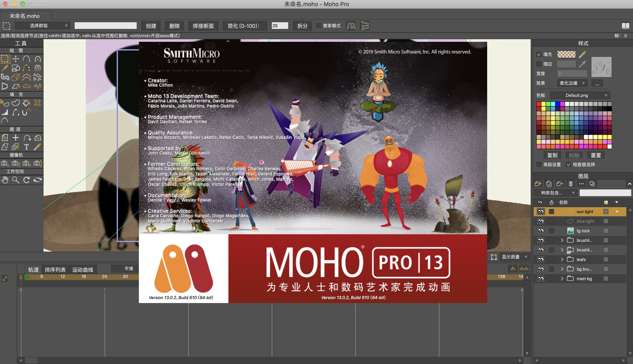
Task: Select the Transform Points crossed-arrows tool
Action: pos(16,59)
